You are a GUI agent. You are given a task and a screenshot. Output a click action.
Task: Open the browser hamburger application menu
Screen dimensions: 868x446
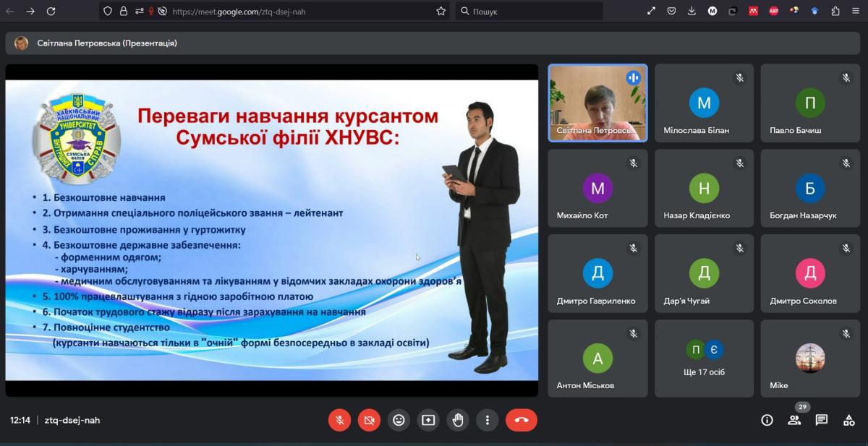tap(856, 11)
